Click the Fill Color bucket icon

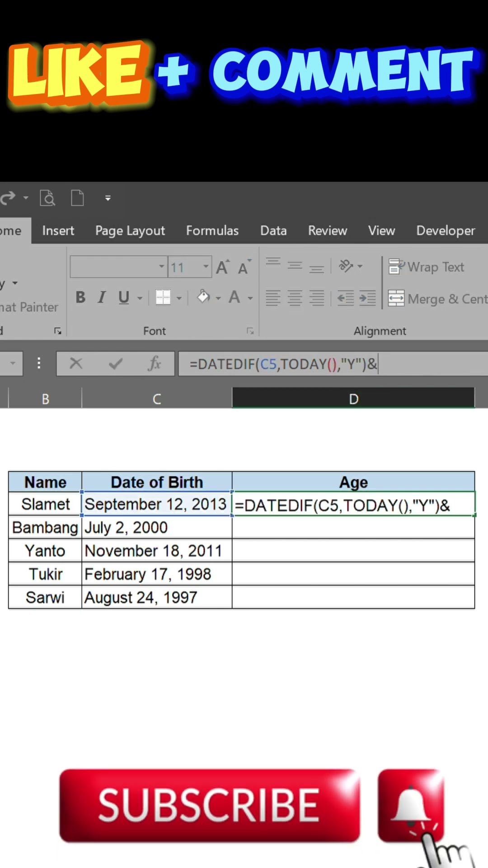pyautogui.click(x=203, y=297)
